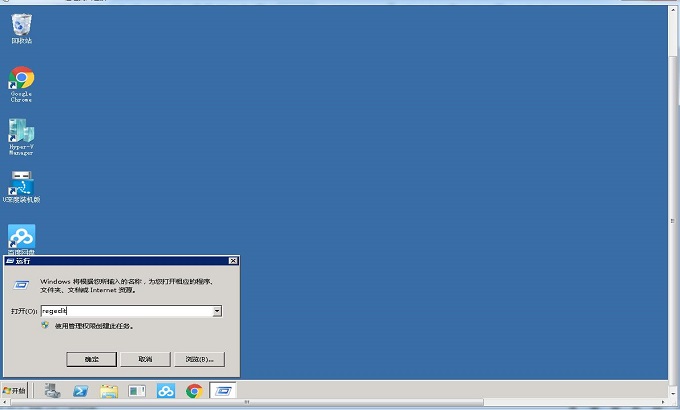Select the Baidu cloud desktop icon above the dialog
This screenshot has height=410, width=680.
pyautogui.click(x=21, y=237)
